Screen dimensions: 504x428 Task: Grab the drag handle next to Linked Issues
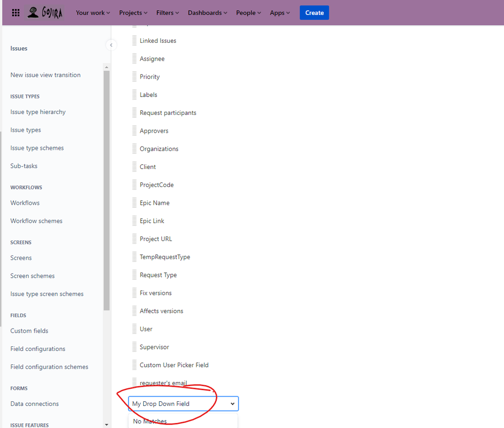134,41
